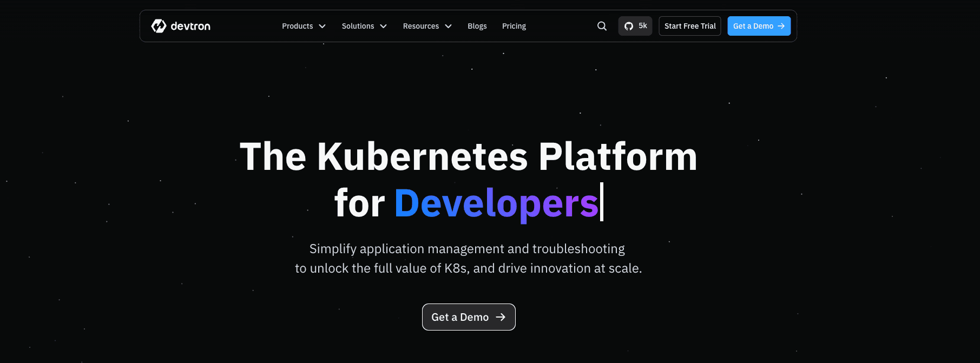Expand the Solutions dropdown menu

click(x=364, y=26)
